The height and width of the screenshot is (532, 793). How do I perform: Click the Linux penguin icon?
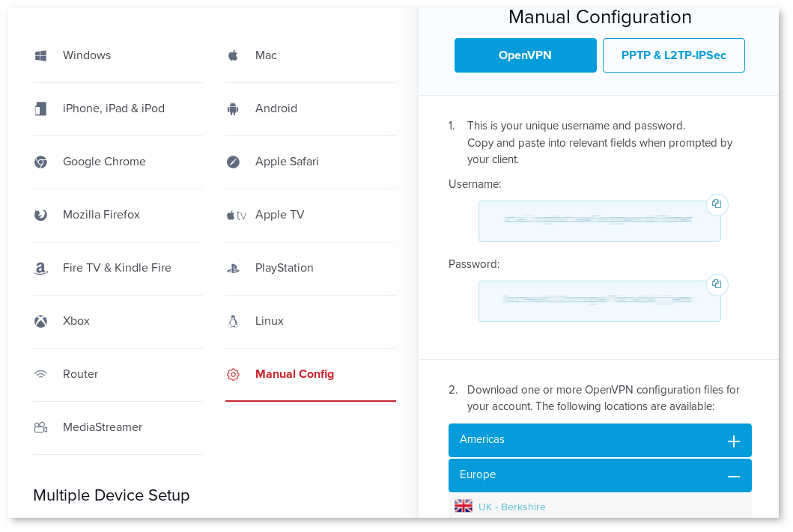click(233, 321)
